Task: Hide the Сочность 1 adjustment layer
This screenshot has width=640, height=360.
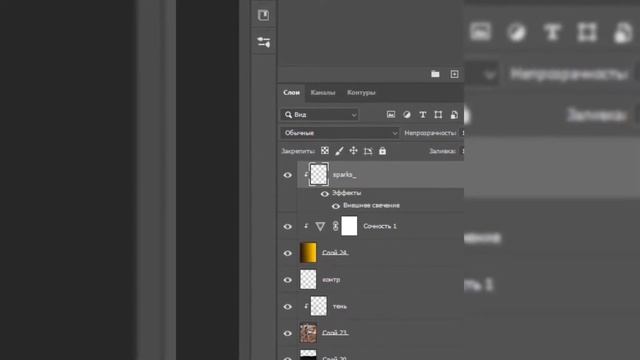Action: [287, 227]
